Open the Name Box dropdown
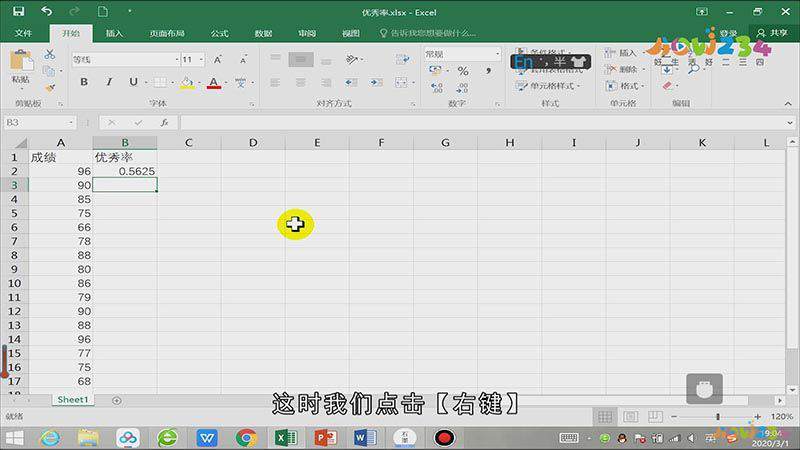Screen dimensions: 800x450 coord(71,122)
